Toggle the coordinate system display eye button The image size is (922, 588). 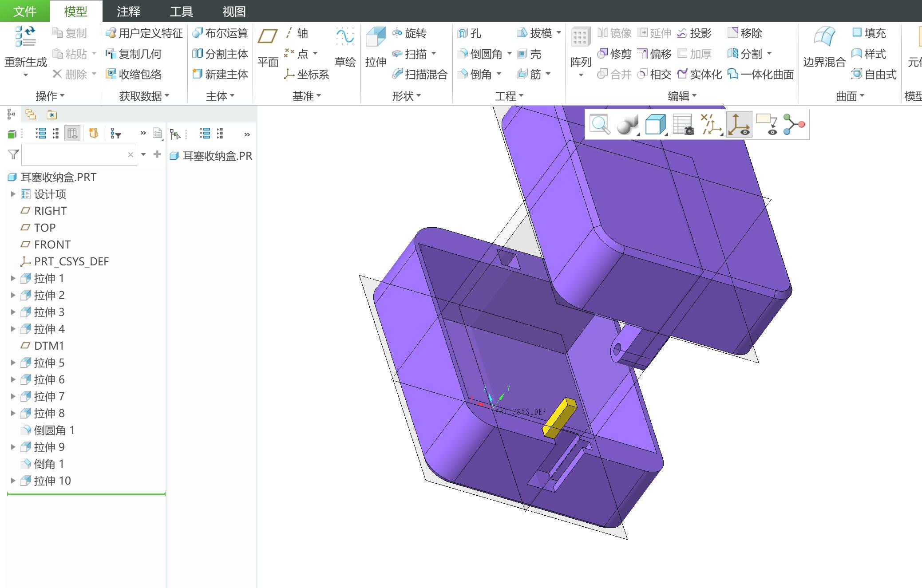pyautogui.click(x=739, y=125)
